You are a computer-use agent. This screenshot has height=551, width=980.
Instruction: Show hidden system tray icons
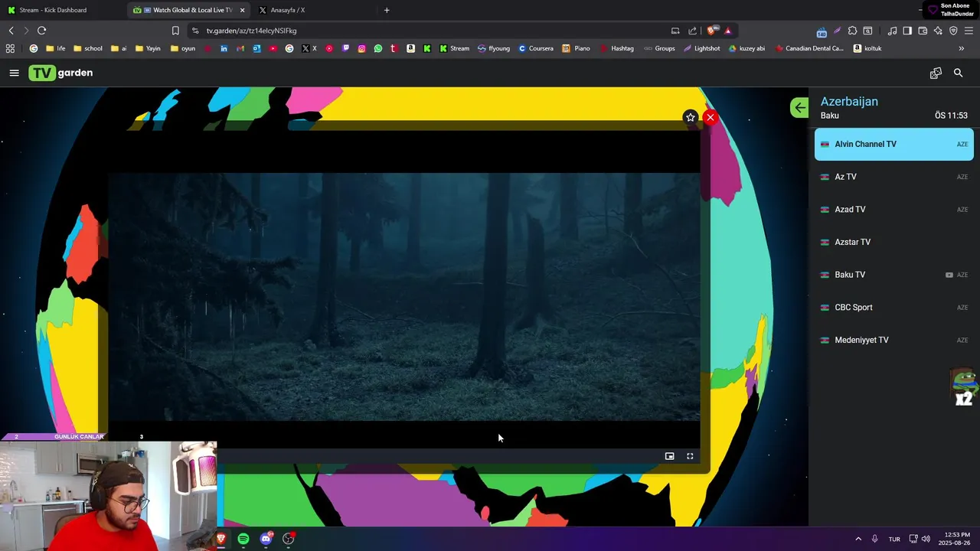[858, 539]
